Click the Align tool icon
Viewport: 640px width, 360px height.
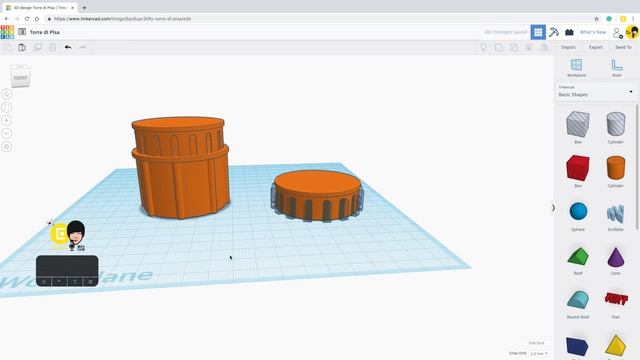click(529, 47)
